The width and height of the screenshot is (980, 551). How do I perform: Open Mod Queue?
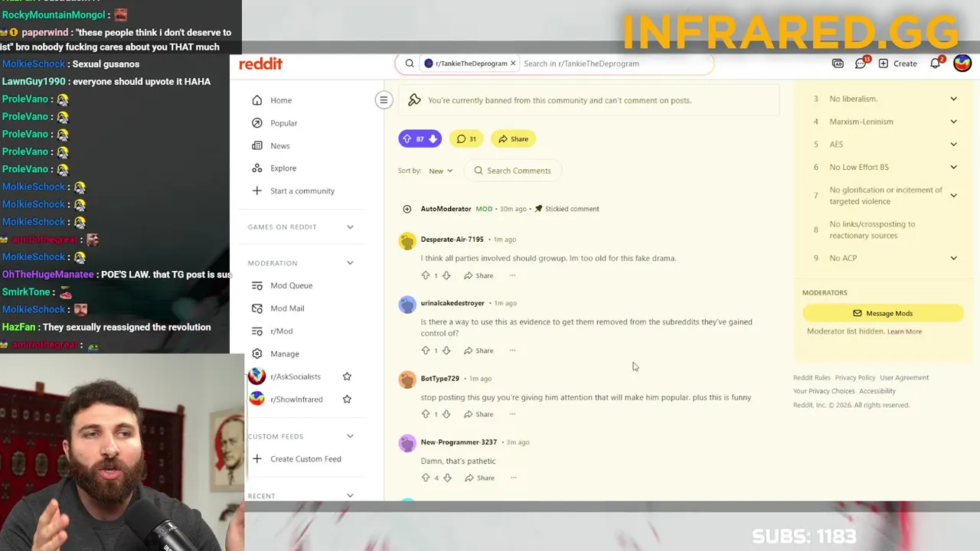point(291,285)
